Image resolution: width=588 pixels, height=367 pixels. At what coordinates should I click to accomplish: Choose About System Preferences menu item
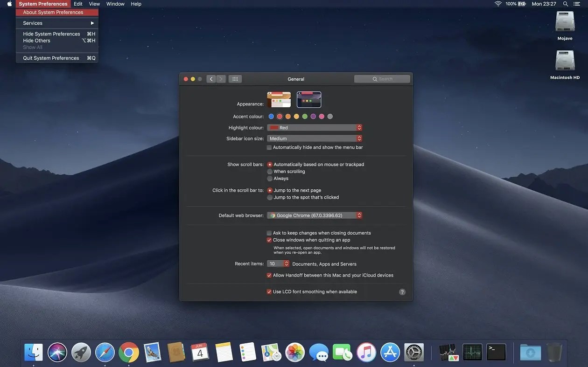click(x=53, y=13)
